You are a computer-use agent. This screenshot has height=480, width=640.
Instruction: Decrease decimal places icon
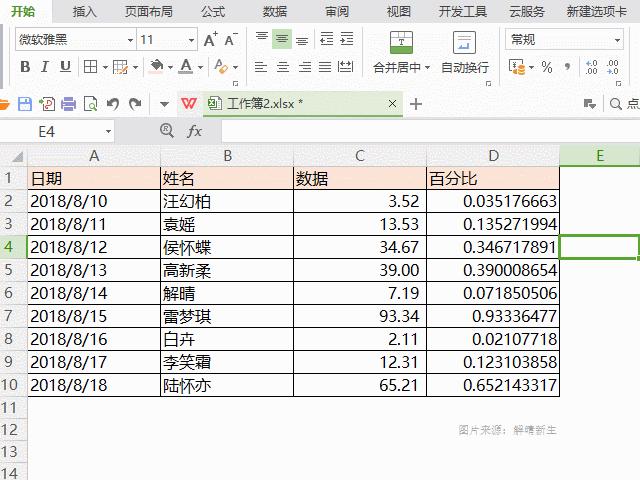click(x=612, y=67)
